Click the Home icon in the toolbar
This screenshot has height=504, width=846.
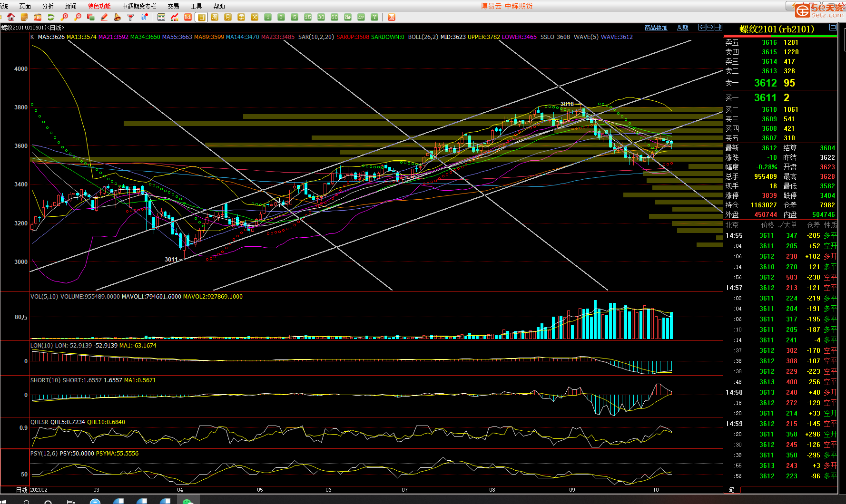click(x=11, y=17)
